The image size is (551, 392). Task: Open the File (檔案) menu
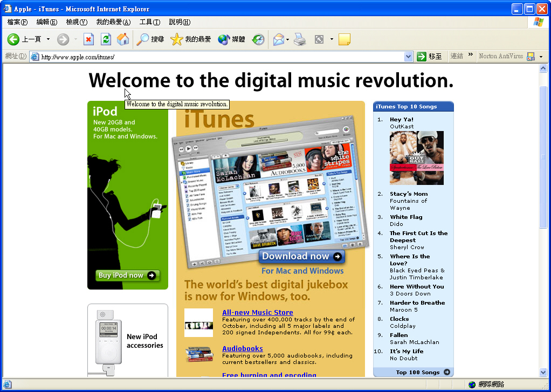click(18, 22)
